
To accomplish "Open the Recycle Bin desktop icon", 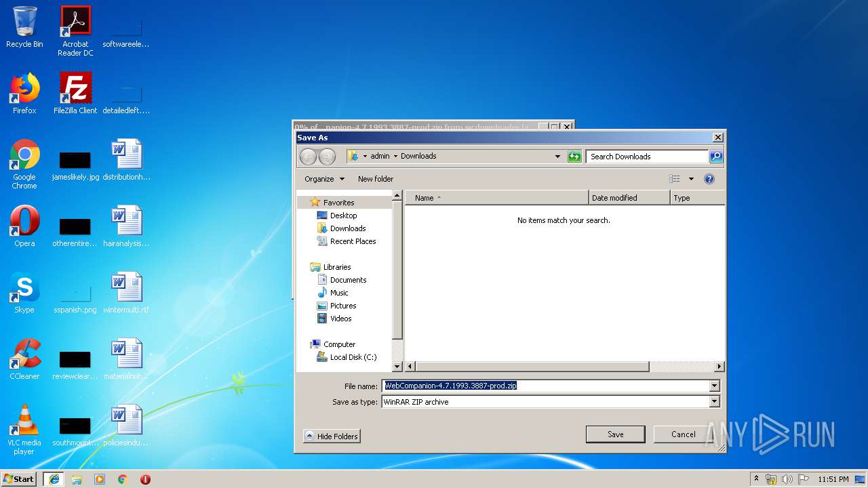I will pyautogui.click(x=24, y=27).
